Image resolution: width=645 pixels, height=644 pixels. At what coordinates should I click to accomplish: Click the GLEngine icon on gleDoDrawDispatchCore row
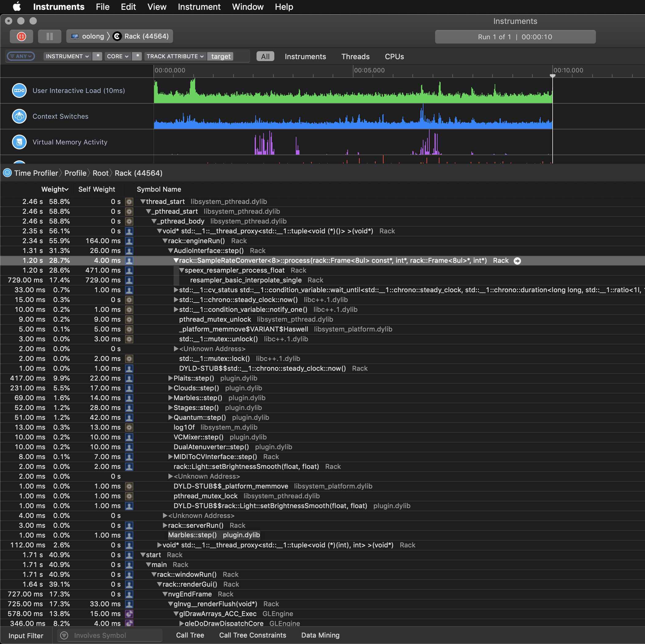pyautogui.click(x=129, y=623)
